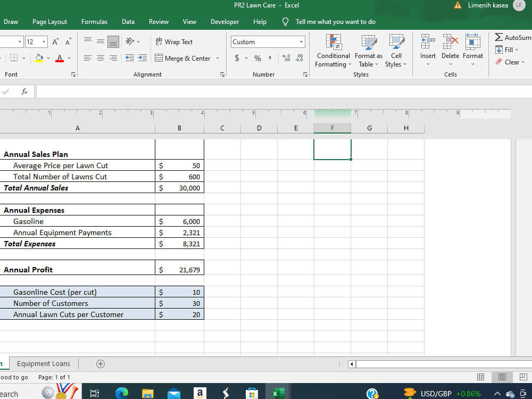Open the Help tab
Image resolution: width=532 pixels, height=399 pixels.
click(x=260, y=22)
